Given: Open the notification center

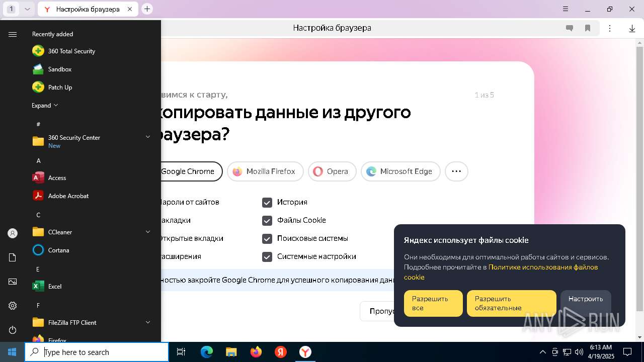Looking at the screenshot, I should click(627, 352).
